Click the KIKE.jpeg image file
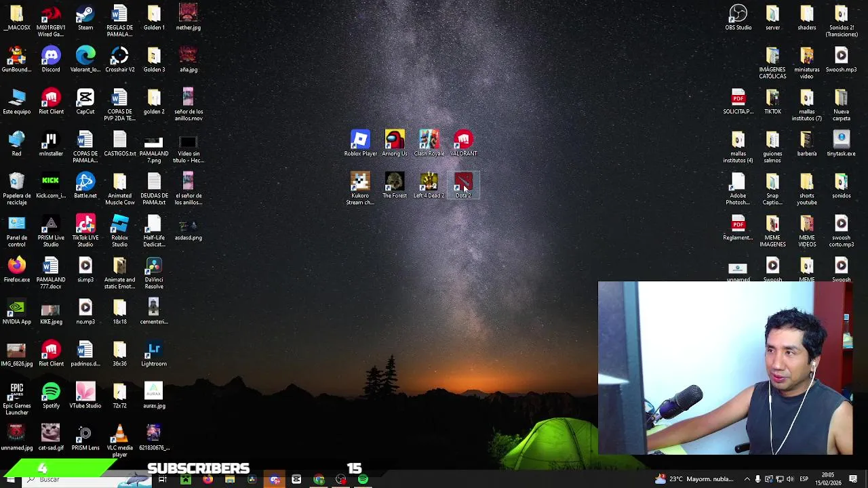The height and width of the screenshot is (488, 868). pos(51,312)
